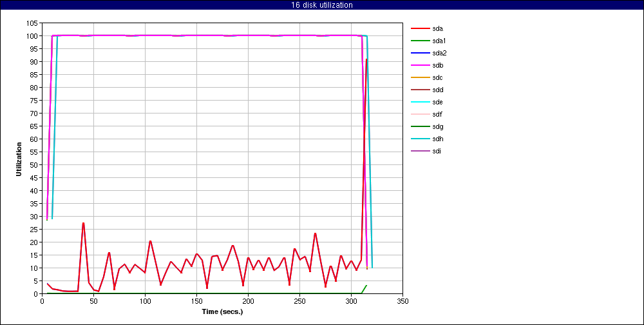Select the sde legend label

point(437,102)
